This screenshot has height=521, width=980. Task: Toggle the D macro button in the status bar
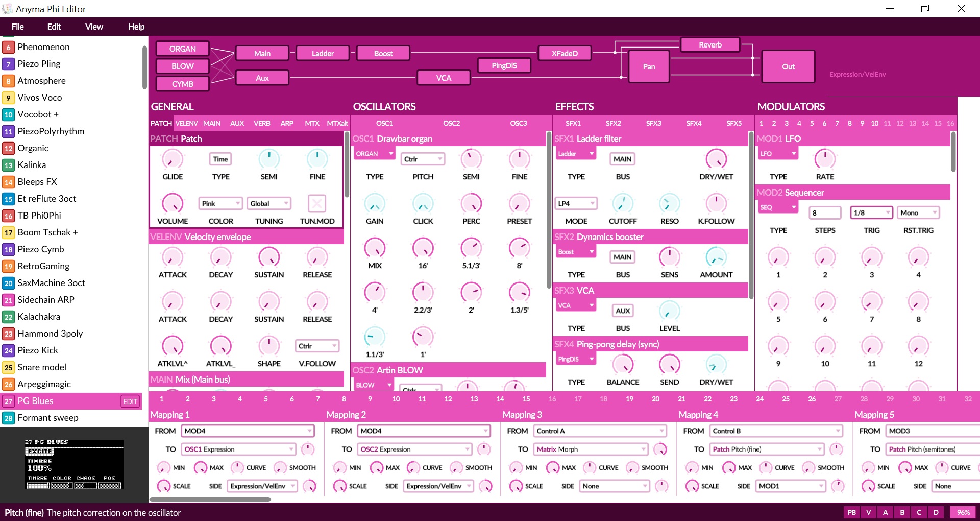(936, 512)
